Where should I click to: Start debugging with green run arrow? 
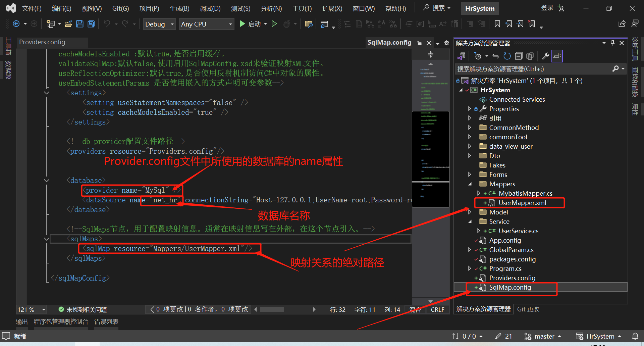(242, 24)
